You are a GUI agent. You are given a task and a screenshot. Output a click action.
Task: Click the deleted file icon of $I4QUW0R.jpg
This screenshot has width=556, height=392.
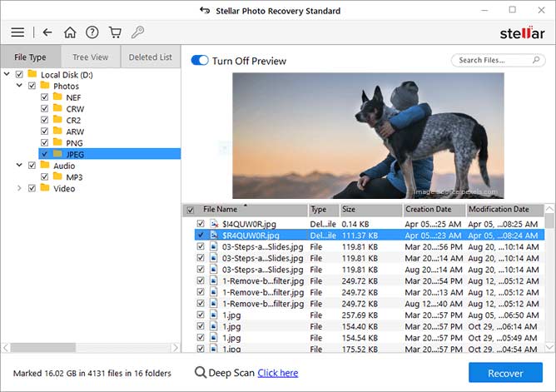214,224
